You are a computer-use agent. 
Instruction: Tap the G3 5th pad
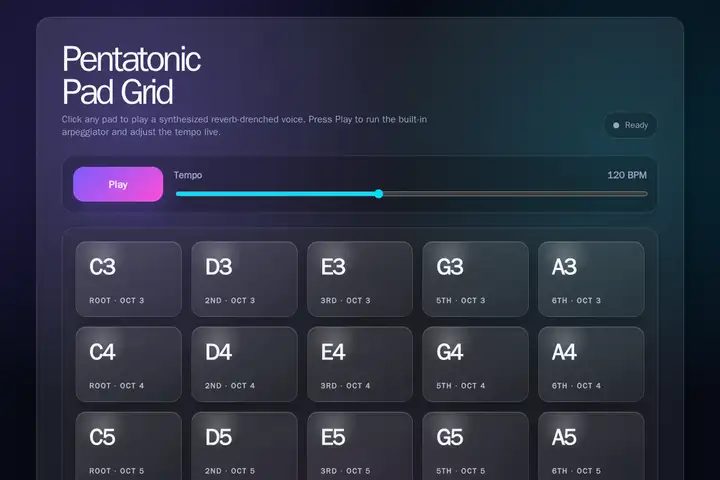pos(475,279)
